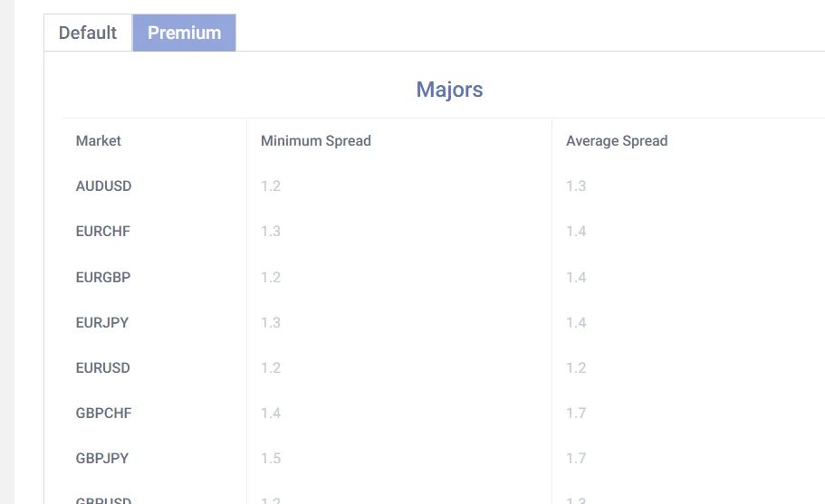The width and height of the screenshot is (825, 504).
Task: Click the Majors section heading
Action: point(449,90)
